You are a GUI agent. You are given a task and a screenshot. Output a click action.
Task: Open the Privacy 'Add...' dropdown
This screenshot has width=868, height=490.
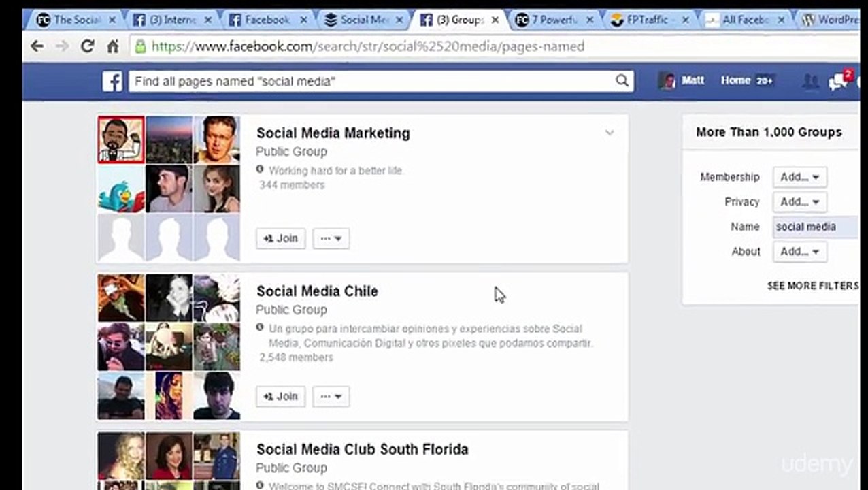click(799, 202)
